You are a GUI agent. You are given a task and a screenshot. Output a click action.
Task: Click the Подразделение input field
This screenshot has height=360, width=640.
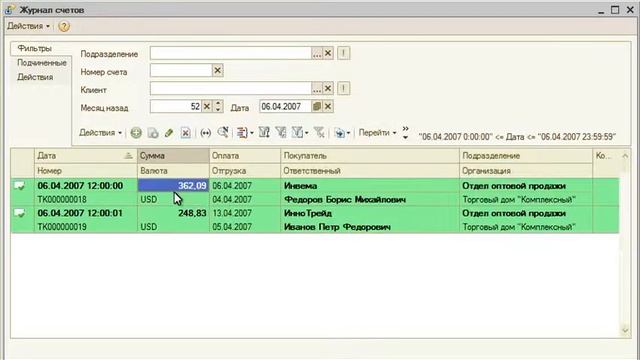coord(231,53)
